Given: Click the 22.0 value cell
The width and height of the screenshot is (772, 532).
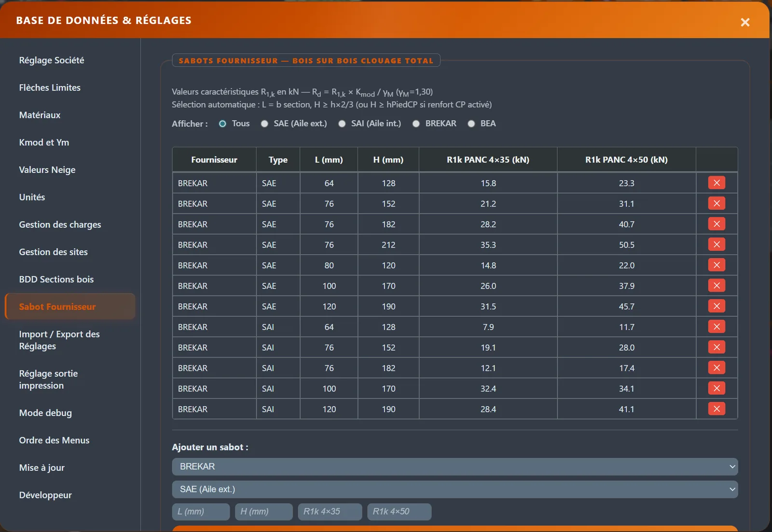Looking at the screenshot, I should (x=627, y=265).
